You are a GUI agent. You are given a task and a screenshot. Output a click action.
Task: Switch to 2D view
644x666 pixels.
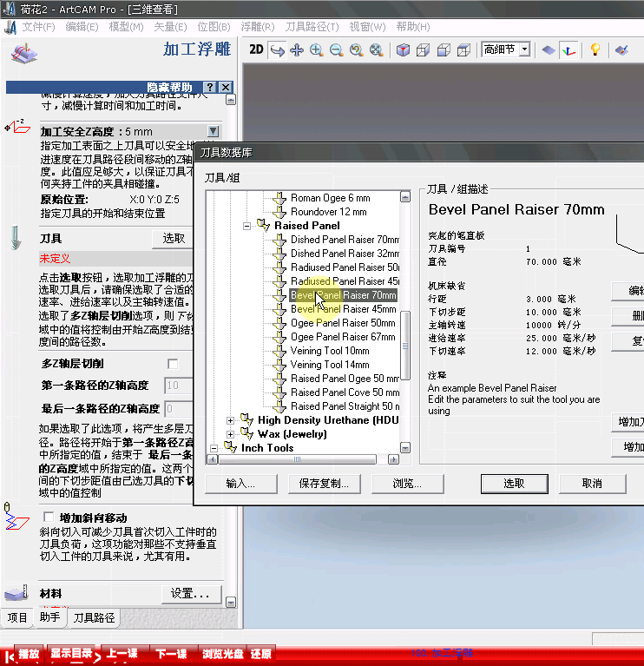[256, 49]
